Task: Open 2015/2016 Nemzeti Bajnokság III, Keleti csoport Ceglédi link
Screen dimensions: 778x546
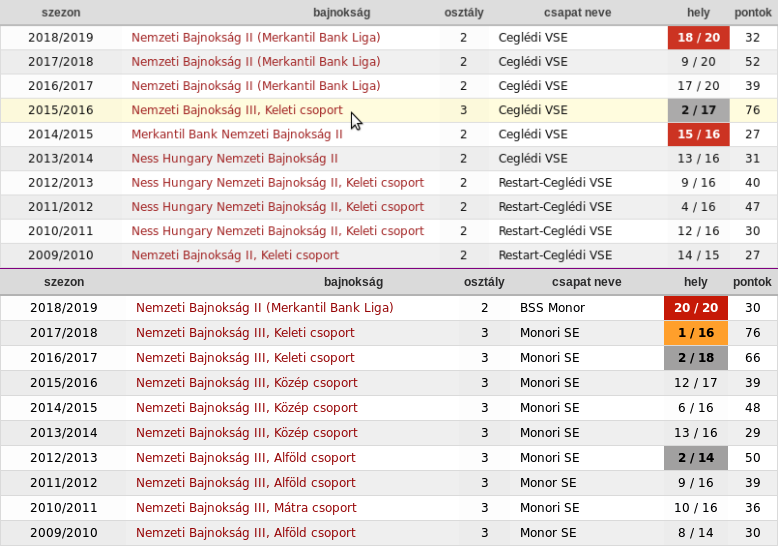Action: (237, 110)
